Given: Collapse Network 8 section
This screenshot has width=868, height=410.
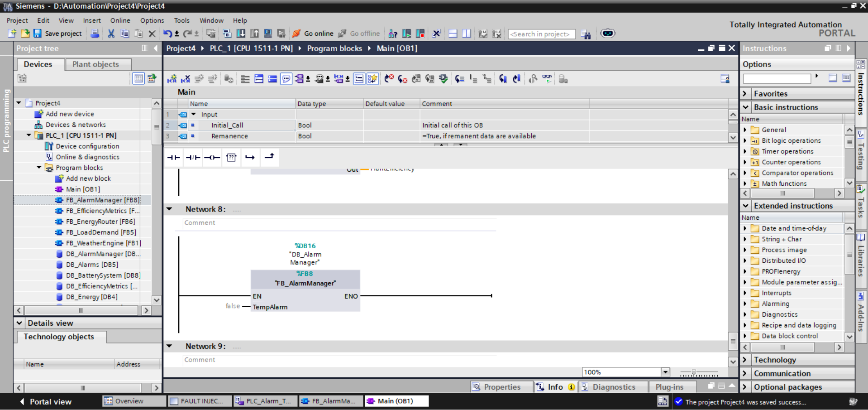Looking at the screenshot, I should 169,209.
